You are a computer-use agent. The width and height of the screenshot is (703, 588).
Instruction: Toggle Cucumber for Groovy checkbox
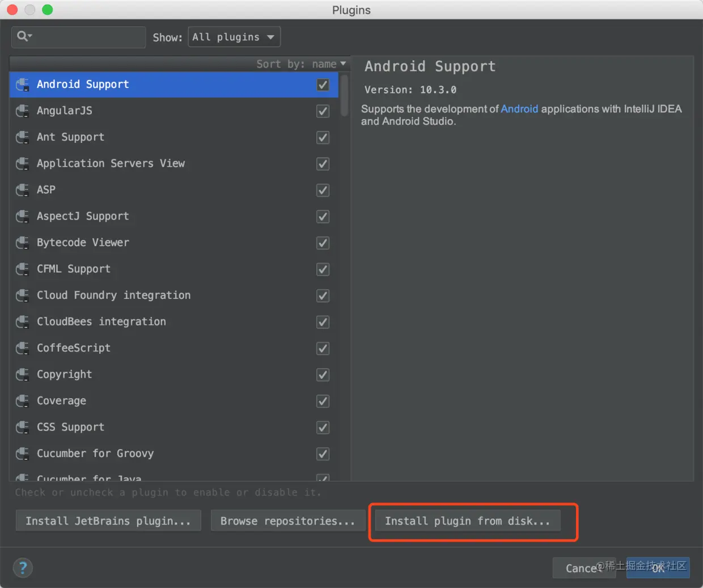(323, 454)
